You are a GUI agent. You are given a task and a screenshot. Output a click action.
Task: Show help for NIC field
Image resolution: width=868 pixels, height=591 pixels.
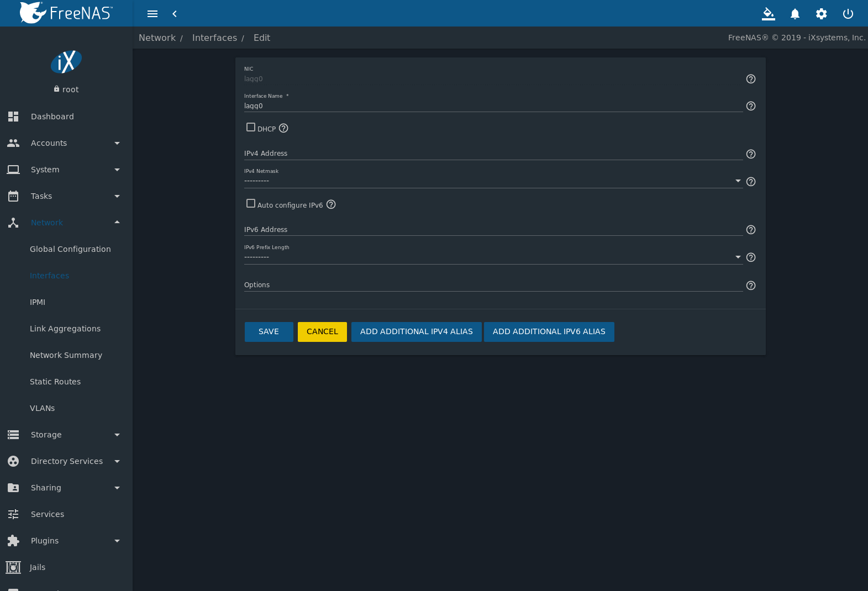(751, 79)
